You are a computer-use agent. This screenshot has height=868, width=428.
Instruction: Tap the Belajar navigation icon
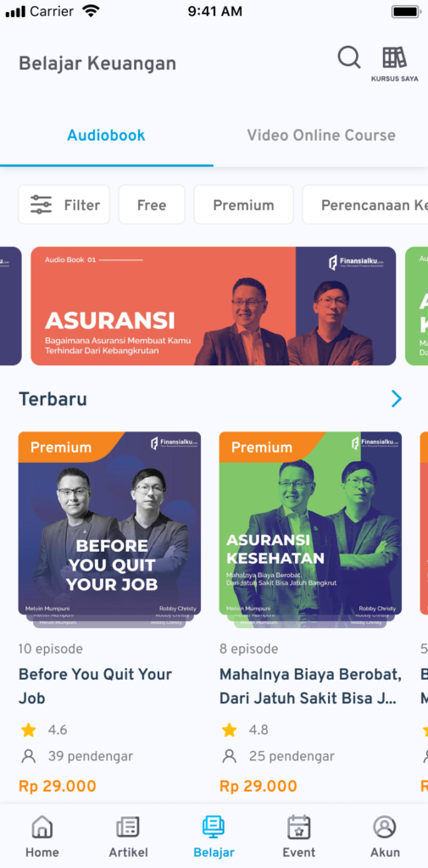pyautogui.click(x=214, y=827)
